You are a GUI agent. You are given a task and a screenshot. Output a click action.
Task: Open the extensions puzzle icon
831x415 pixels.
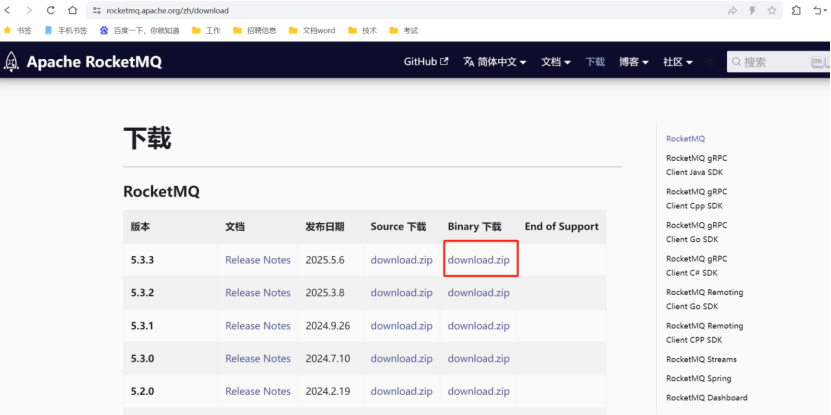point(796,11)
